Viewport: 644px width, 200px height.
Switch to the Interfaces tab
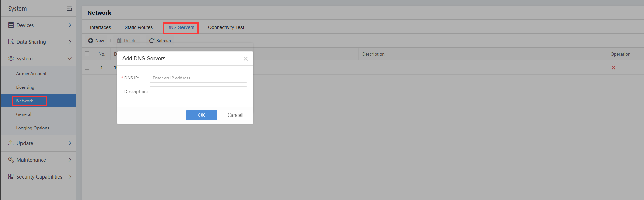point(100,27)
